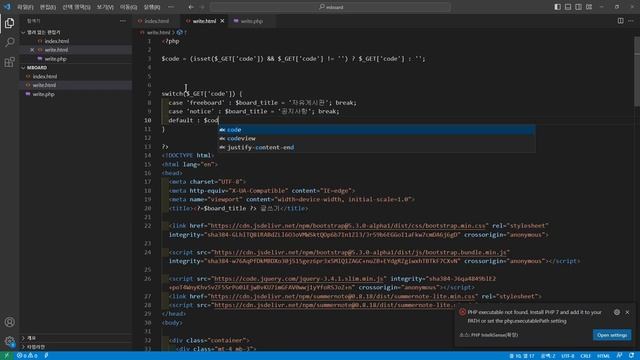Switch to the index.html editor tab
Image resolution: width=640 pixels, height=360 pixels.
[156, 21]
